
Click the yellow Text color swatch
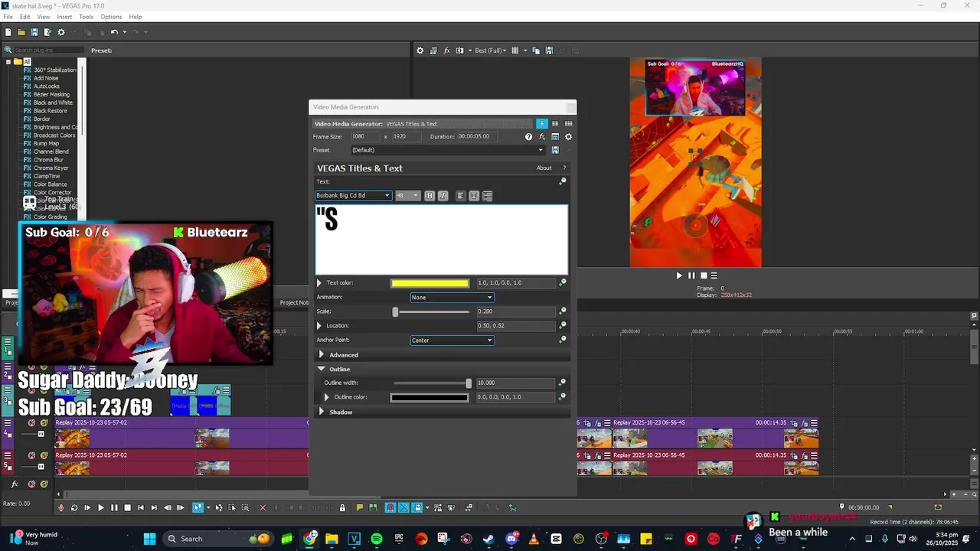tap(430, 283)
